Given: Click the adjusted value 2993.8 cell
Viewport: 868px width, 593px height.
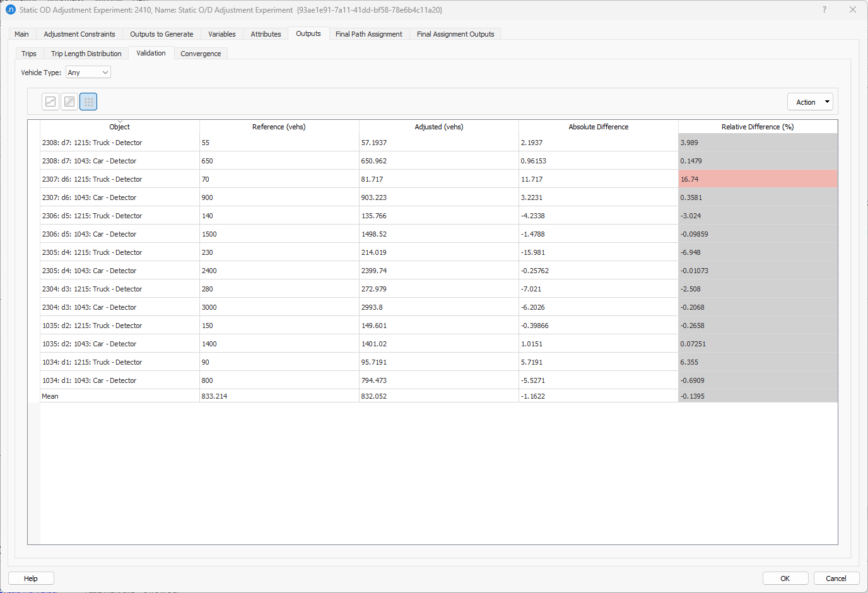Looking at the screenshot, I should click(x=439, y=307).
